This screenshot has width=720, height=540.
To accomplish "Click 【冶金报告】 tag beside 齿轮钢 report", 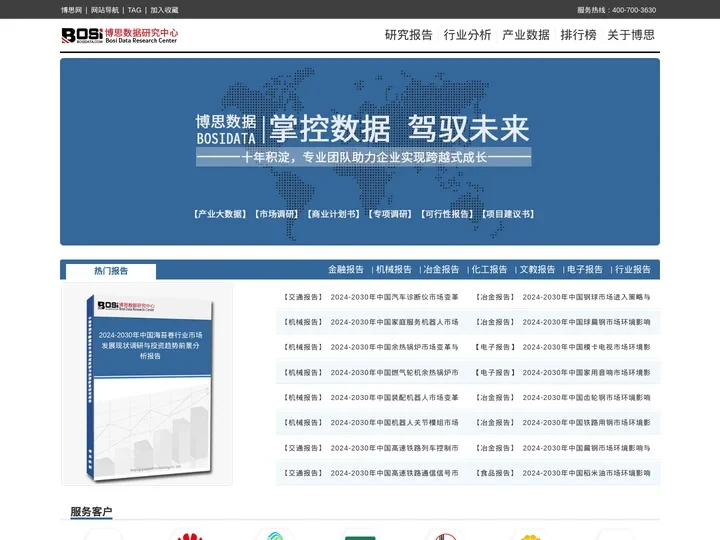I will pos(495,398).
